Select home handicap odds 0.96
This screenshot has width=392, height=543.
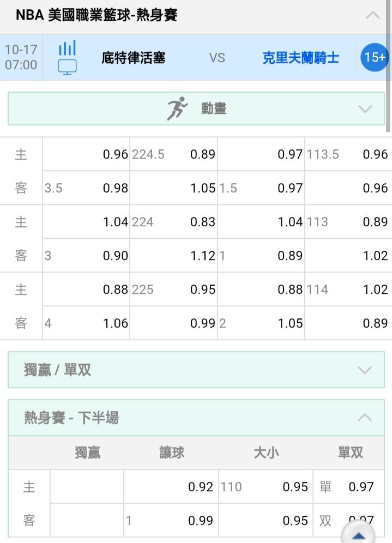(86, 154)
